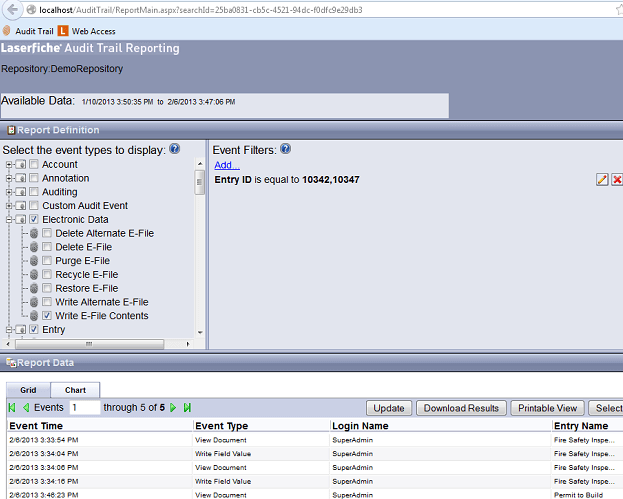Sort by Entry Name column header
623x499 pixels.
[581, 426]
